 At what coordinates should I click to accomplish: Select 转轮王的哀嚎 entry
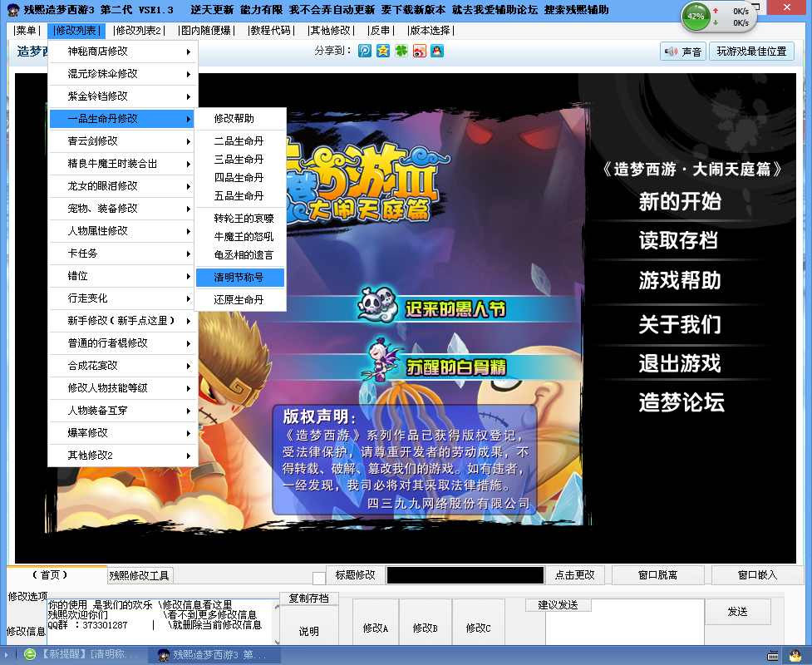tap(239, 219)
